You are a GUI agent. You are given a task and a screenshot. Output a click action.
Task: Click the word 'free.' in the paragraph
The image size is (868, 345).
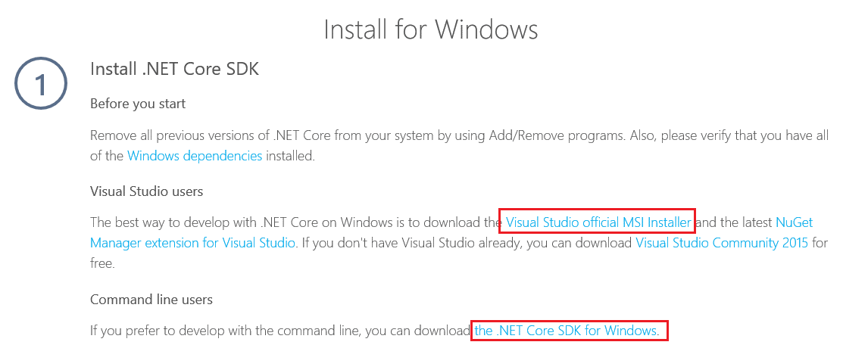(x=102, y=263)
